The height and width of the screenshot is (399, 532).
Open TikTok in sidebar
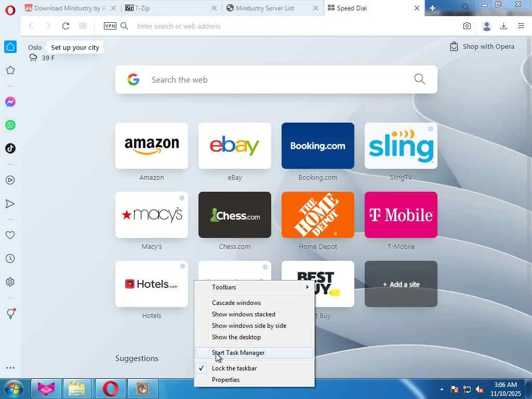point(10,148)
